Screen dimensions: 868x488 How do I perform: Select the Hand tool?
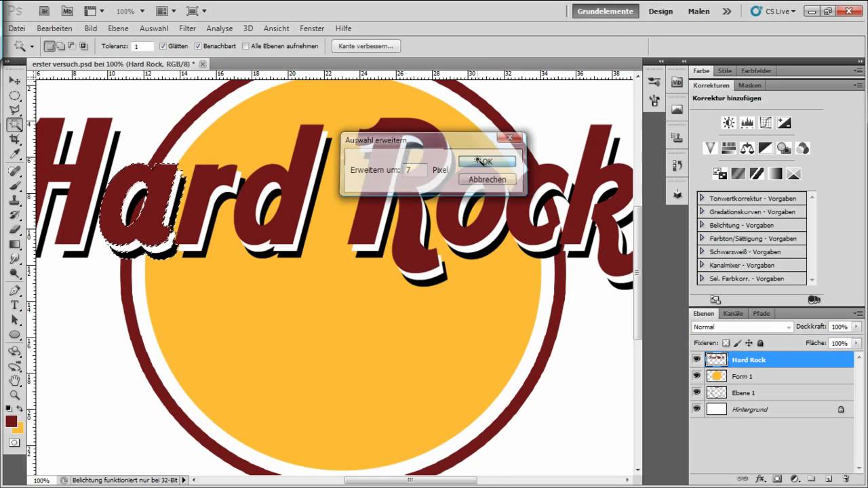(14, 382)
